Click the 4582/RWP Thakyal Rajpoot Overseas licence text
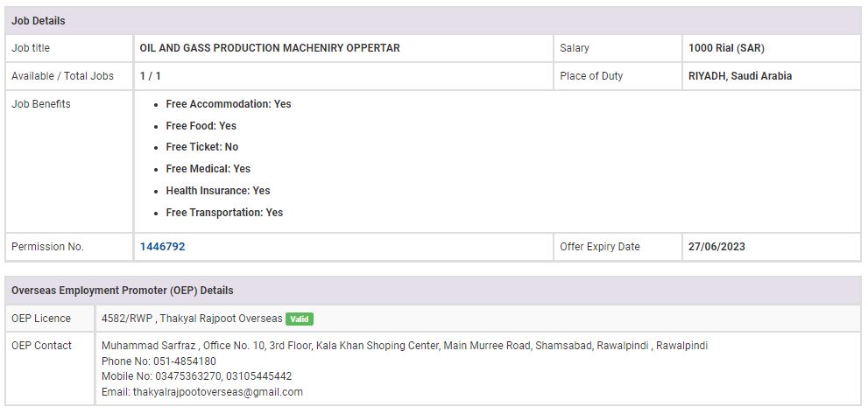 192,319
